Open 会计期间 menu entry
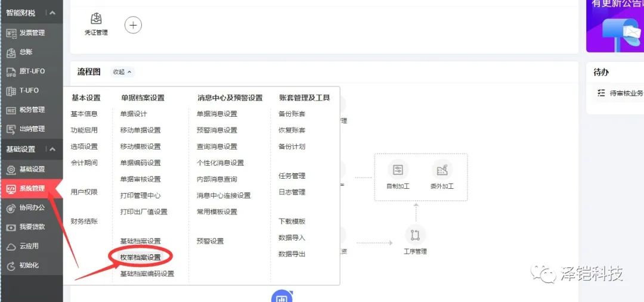644x302 pixels. pyautogui.click(x=84, y=163)
